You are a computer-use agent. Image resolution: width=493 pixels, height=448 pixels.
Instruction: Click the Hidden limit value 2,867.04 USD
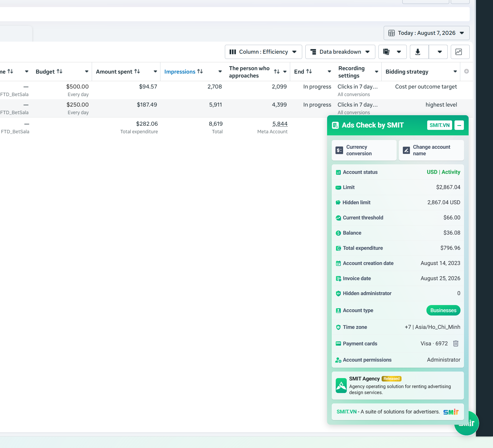coord(444,202)
